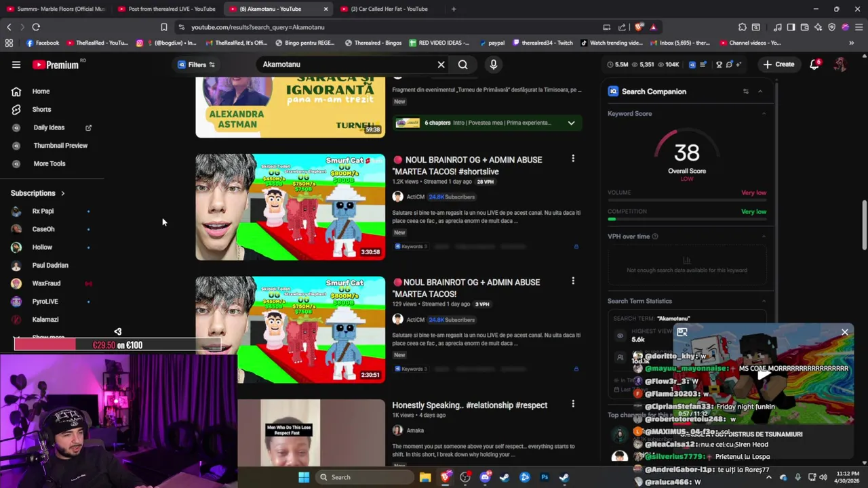This screenshot has width=868, height=488.
Task: Open Thumbnail Preview in the sidebar
Action: 60,145
